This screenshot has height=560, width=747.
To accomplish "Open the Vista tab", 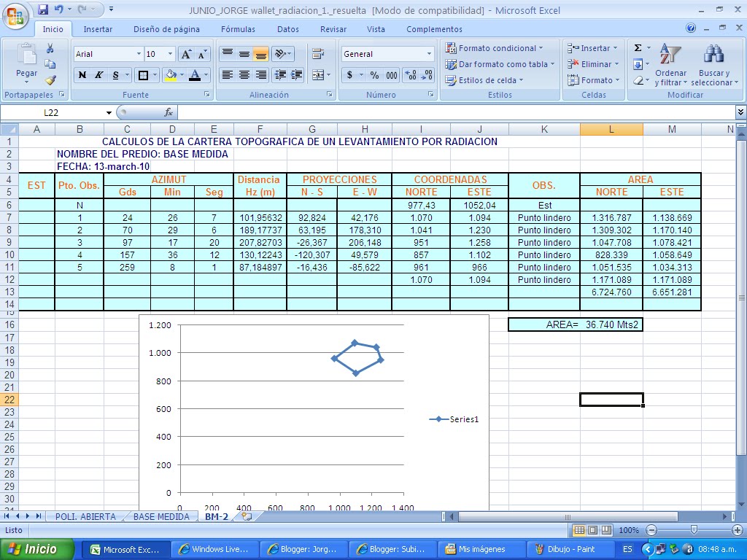I will pos(376,29).
